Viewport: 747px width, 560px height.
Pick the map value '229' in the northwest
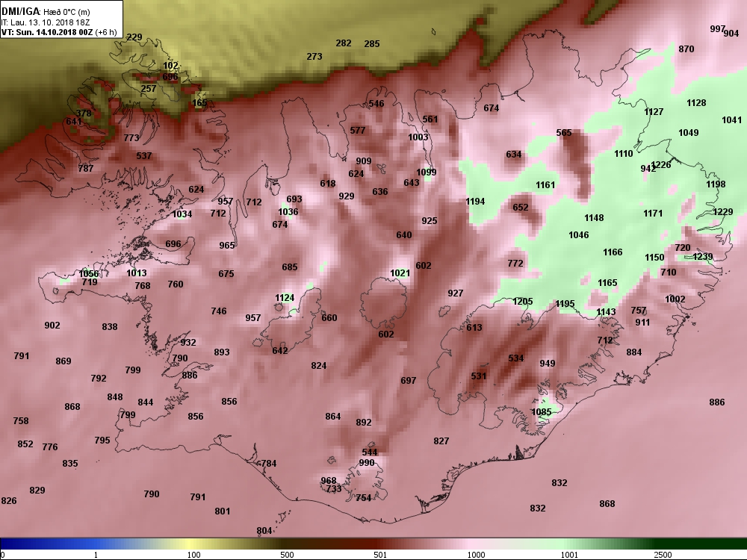(134, 37)
